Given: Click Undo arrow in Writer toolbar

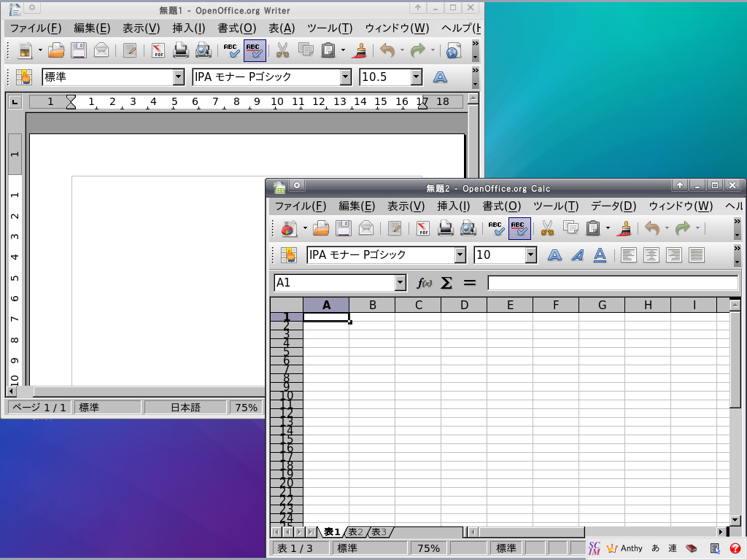Looking at the screenshot, I should coord(388,50).
